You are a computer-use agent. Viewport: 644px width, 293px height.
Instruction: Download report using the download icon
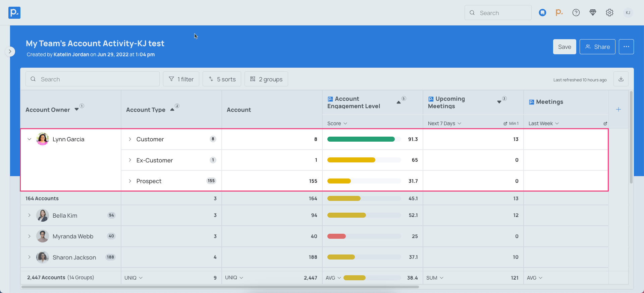pos(621,79)
